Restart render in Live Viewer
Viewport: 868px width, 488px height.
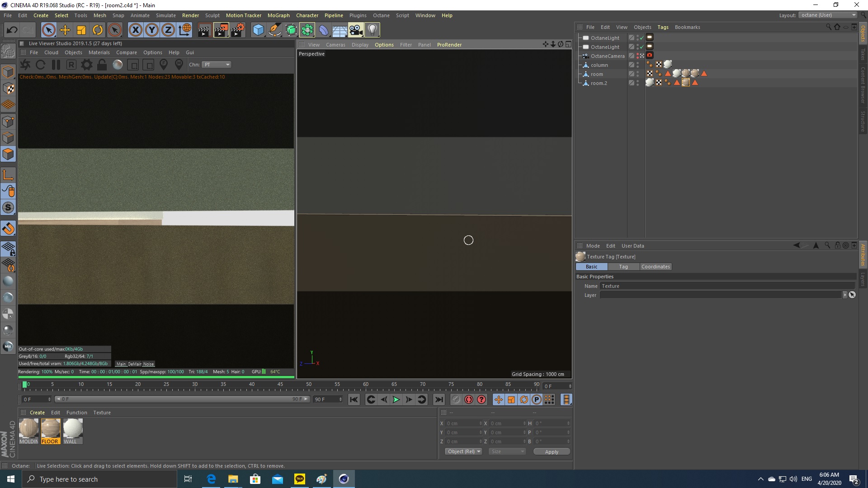click(x=40, y=65)
